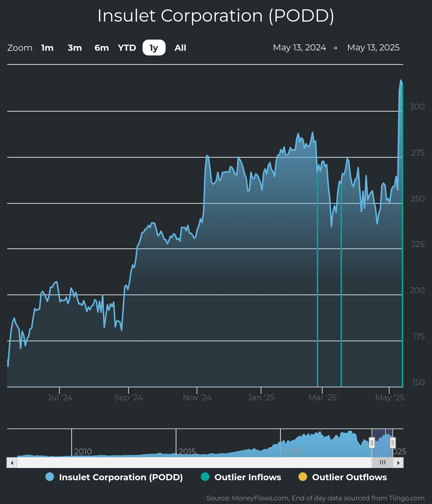Viewport: 432px width, 504px height.
Task: Click the yellow Outlier Outflows legend marker
Action: coord(303,477)
